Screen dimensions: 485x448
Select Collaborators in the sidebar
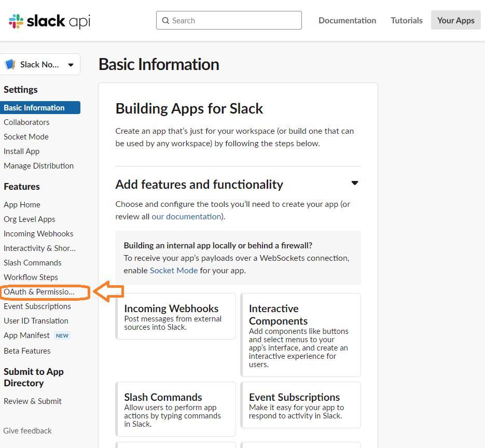(x=26, y=122)
